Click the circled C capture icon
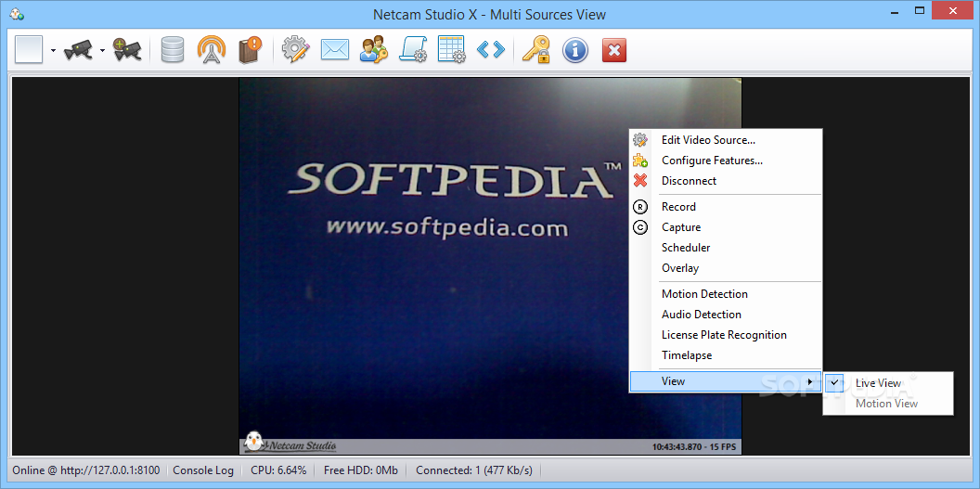980x489 pixels. pos(640,227)
